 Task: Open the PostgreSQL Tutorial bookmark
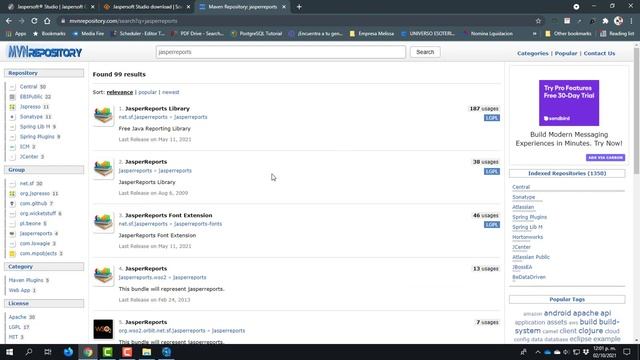point(257,33)
